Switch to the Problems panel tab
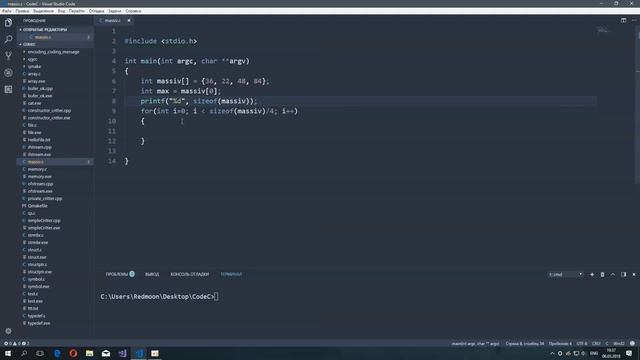640x360 pixels. (120, 274)
